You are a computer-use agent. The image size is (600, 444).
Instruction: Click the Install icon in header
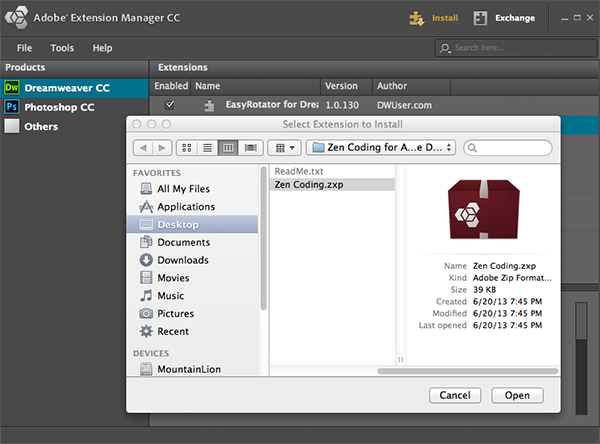pos(417,18)
